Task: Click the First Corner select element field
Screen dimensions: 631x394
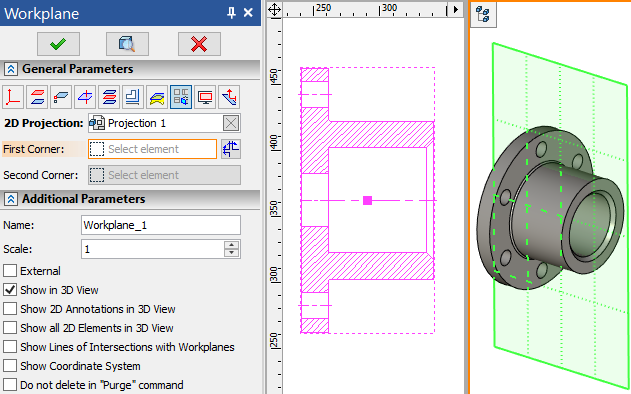Action: click(153, 149)
